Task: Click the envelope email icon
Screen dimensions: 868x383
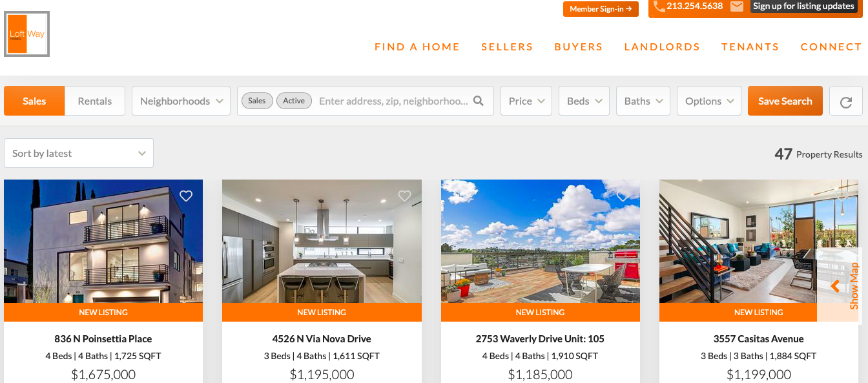Action: pos(737,6)
